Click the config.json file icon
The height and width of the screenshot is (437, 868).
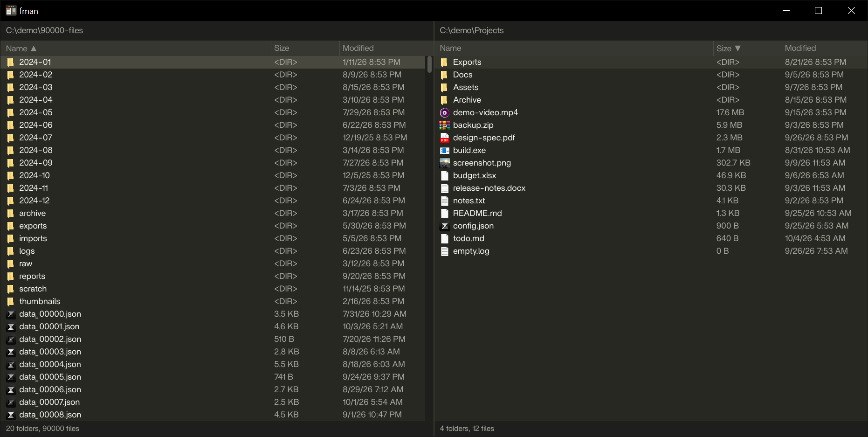(445, 226)
